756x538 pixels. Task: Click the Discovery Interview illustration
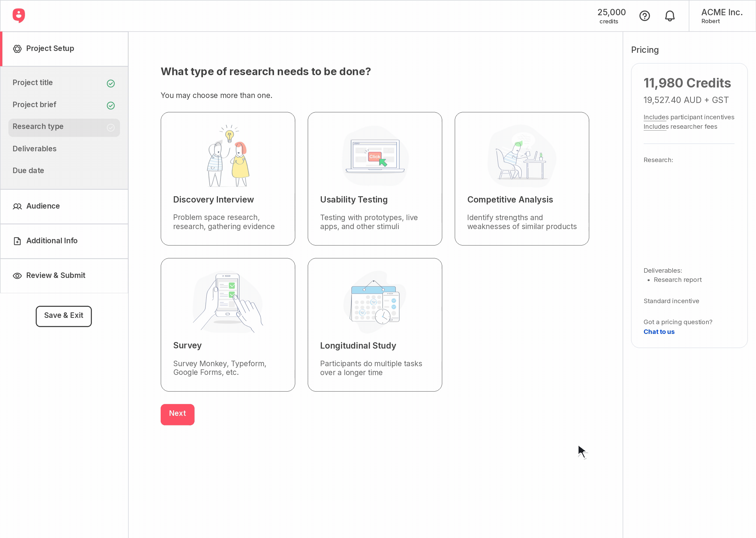[x=228, y=155]
